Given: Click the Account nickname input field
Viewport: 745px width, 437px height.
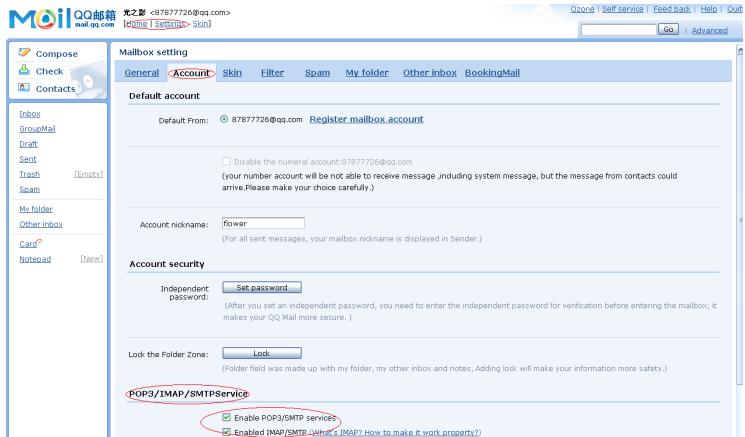Looking at the screenshot, I should tap(262, 224).
